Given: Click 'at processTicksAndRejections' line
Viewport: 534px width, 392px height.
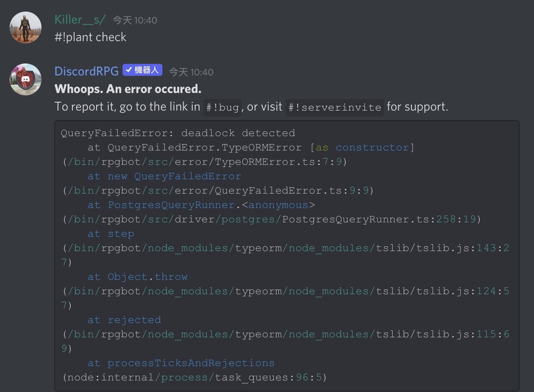Looking at the screenshot, I should click(181, 363).
